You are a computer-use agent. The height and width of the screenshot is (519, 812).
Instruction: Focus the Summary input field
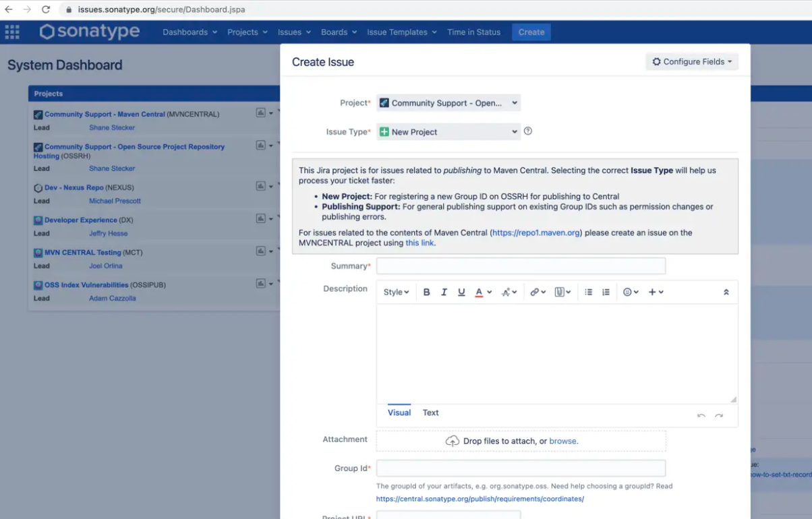pos(521,266)
